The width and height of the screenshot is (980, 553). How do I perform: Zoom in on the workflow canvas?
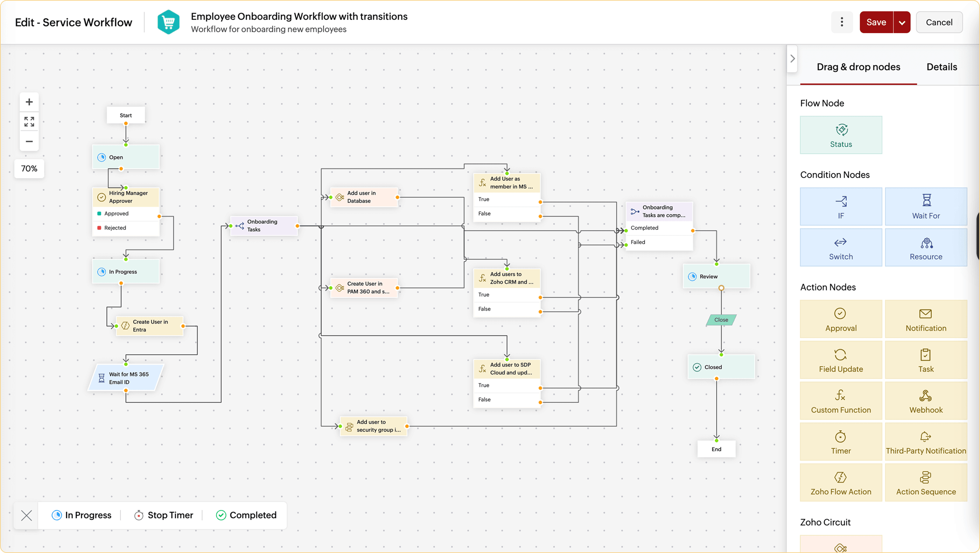click(29, 102)
